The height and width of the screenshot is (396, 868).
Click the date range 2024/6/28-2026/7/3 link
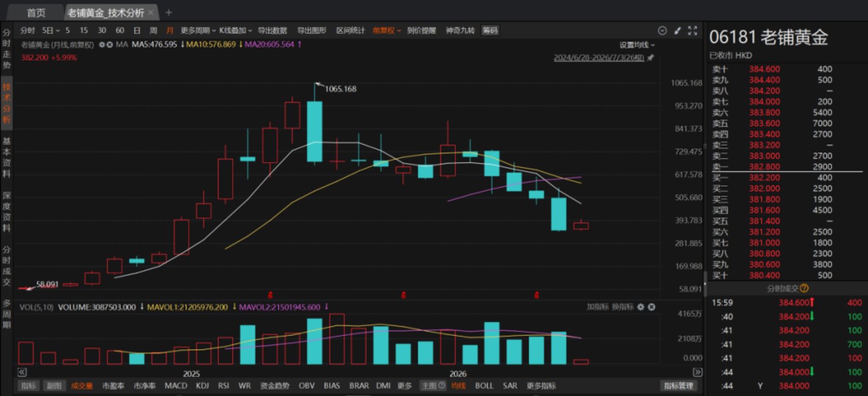click(x=599, y=58)
